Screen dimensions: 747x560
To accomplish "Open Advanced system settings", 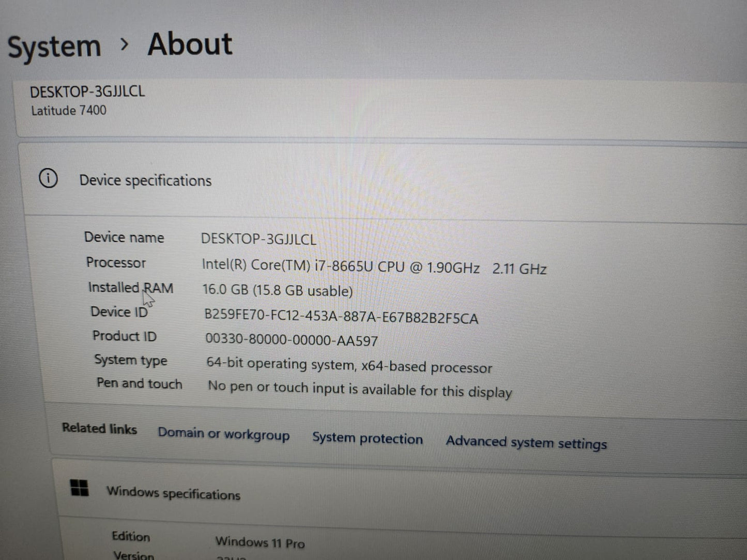I will pos(526,443).
